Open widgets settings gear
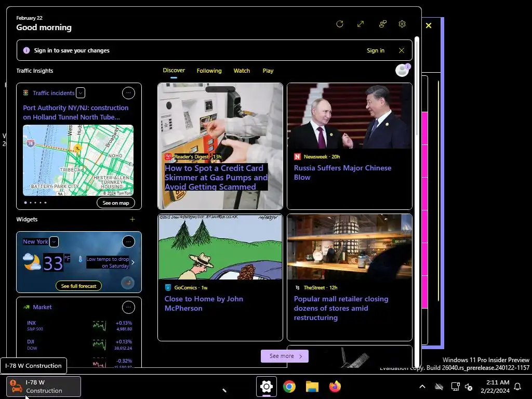 pyautogui.click(x=402, y=24)
